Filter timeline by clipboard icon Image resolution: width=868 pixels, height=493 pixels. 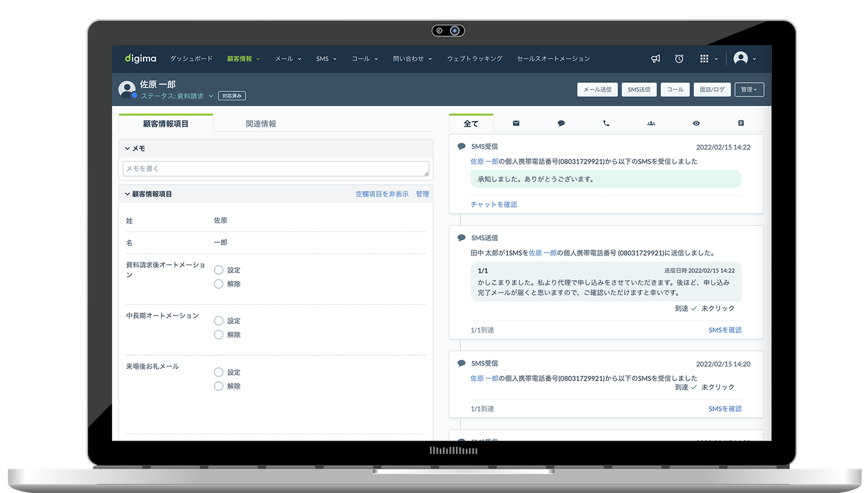[741, 124]
